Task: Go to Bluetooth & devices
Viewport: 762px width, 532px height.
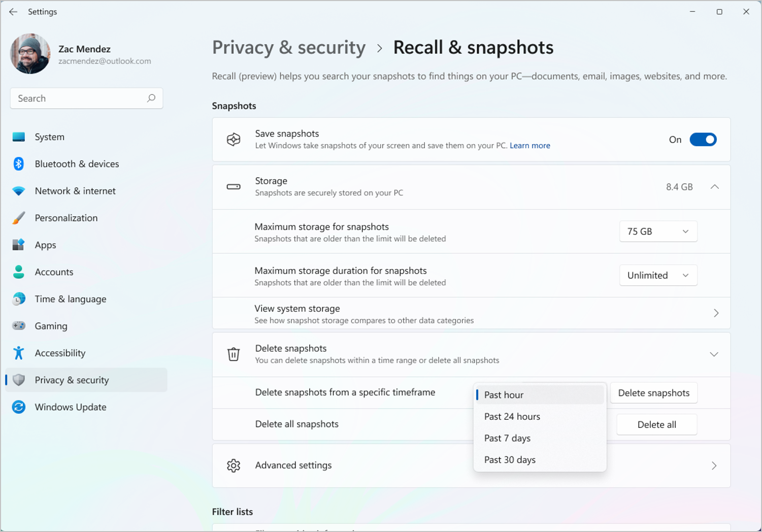Action: [x=77, y=163]
